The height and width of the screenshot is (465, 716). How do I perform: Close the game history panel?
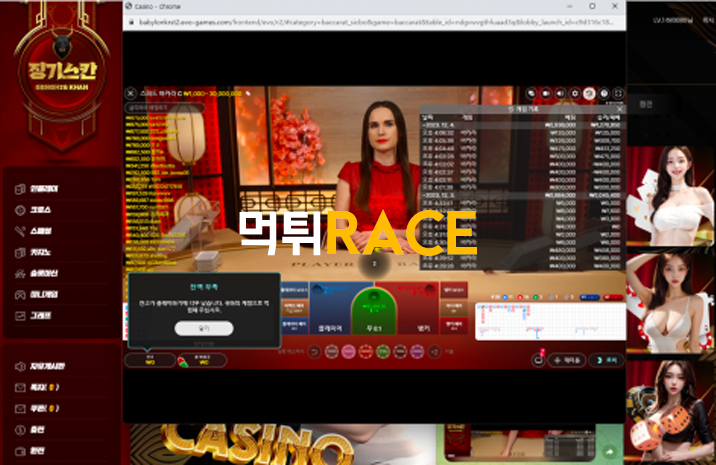click(x=620, y=109)
